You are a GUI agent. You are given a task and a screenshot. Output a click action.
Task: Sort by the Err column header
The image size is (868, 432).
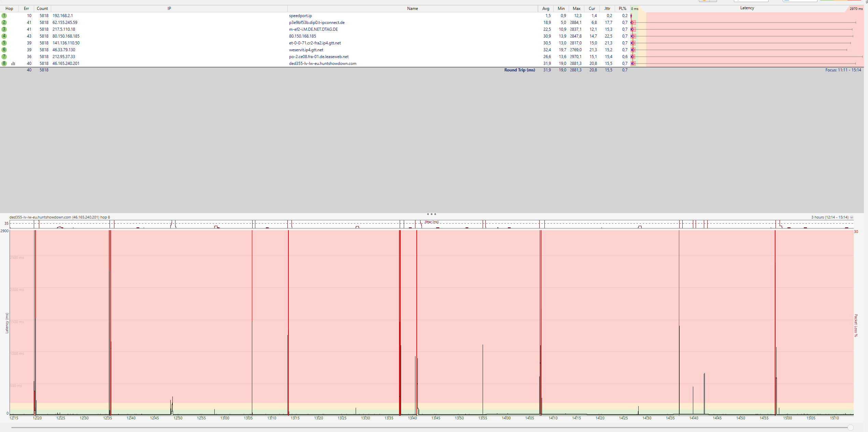point(26,9)
